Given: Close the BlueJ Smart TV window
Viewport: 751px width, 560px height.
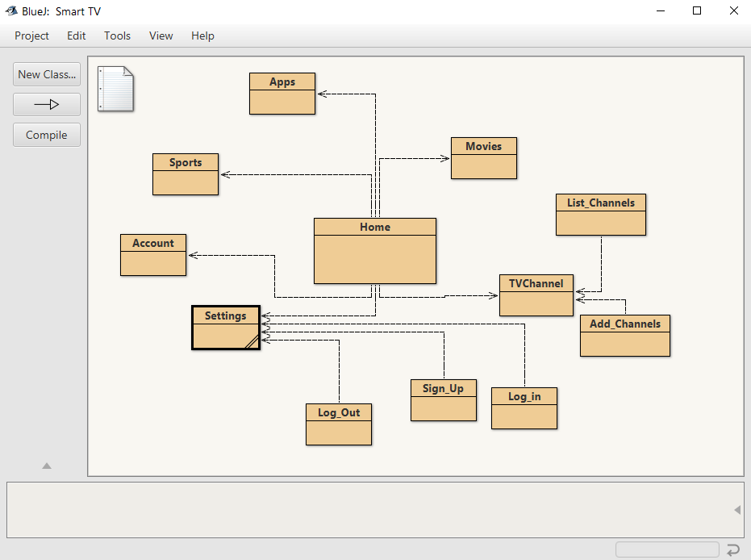Looking at the screenshot, I should tap(734, 11).
